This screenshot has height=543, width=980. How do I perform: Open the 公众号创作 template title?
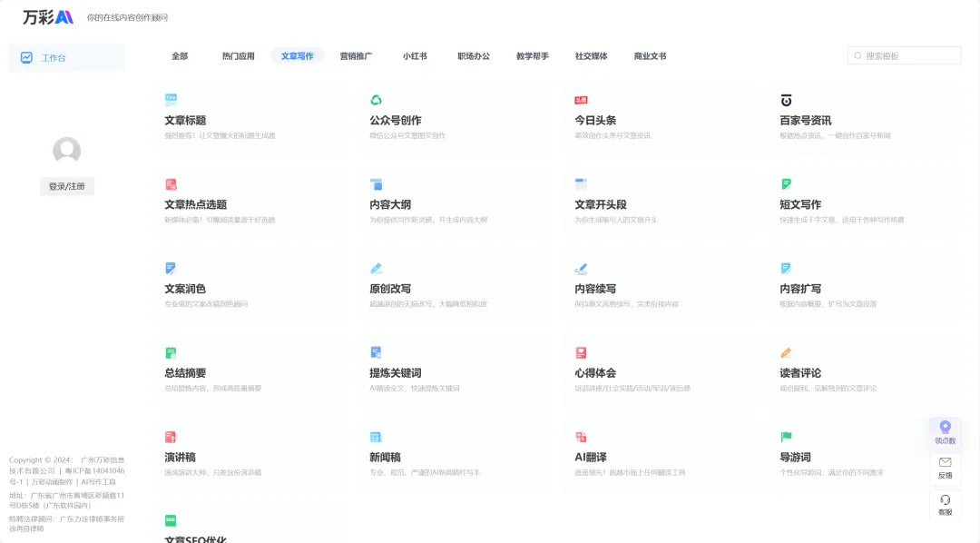pyautogui.click(x=395, y=120)
